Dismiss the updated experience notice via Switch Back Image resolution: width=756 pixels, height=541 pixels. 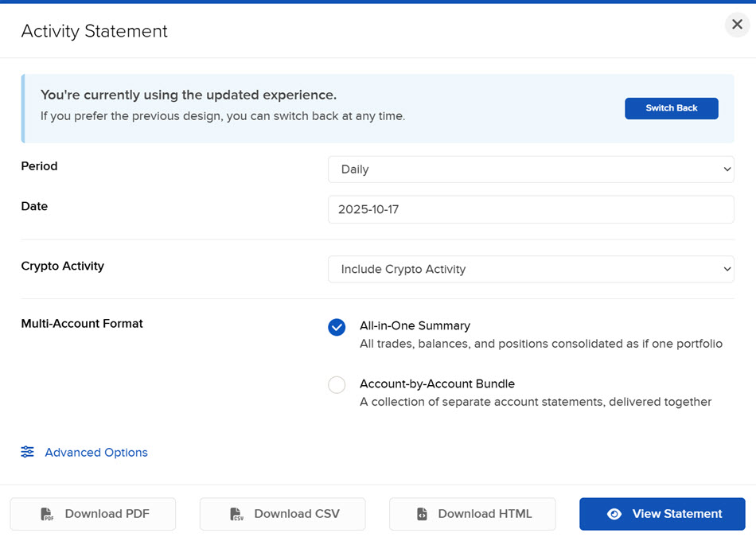[671, 108]
